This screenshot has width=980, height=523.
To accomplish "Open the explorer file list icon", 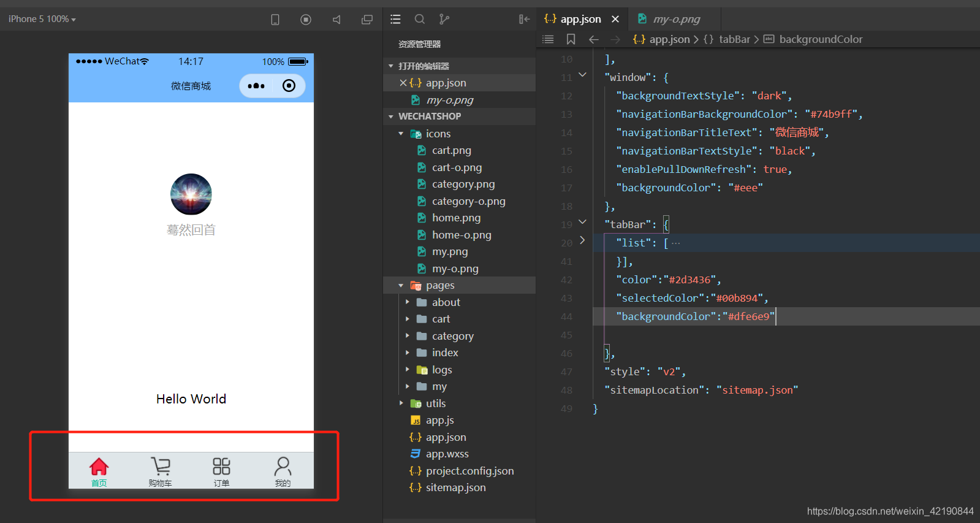I will (395, 19).
